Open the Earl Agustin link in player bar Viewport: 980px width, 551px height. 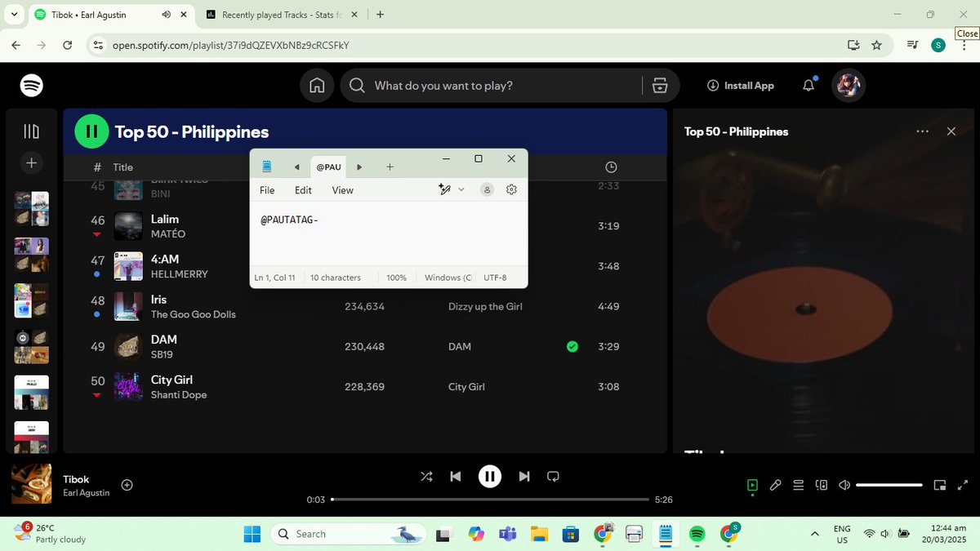[x=86, y=493]
